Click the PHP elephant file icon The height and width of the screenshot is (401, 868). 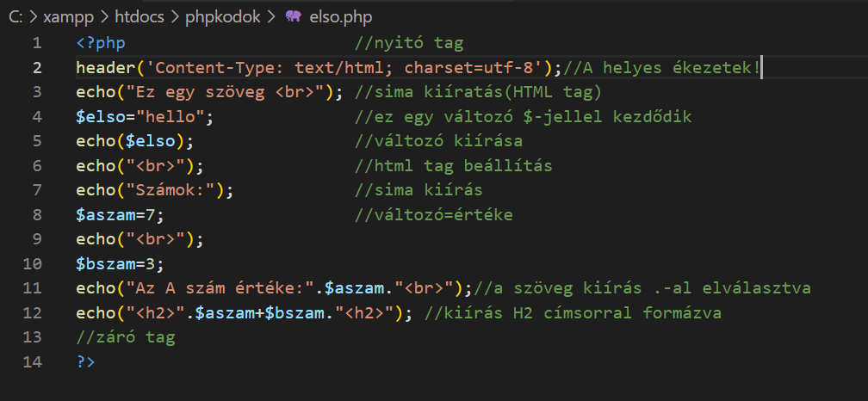tap(293, 17)
